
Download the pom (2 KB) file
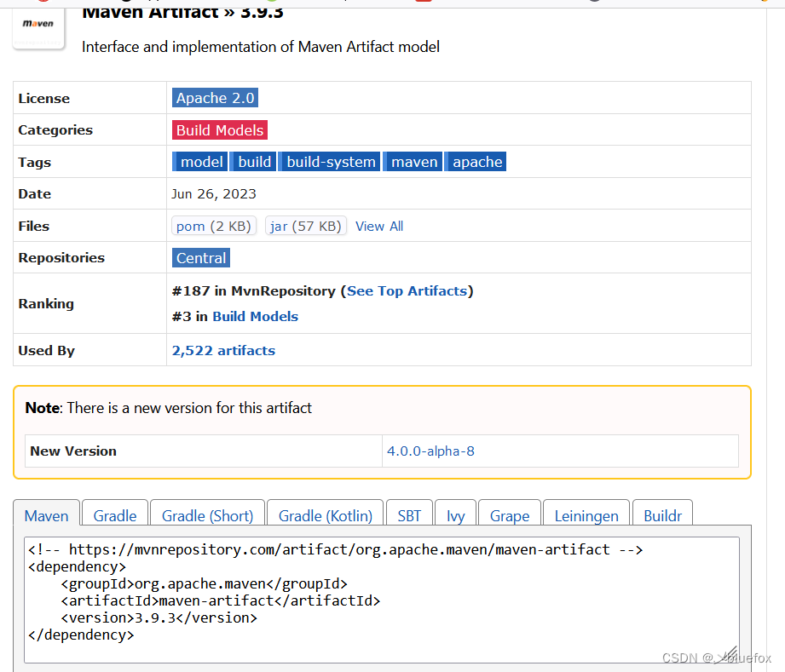(214, 227)
